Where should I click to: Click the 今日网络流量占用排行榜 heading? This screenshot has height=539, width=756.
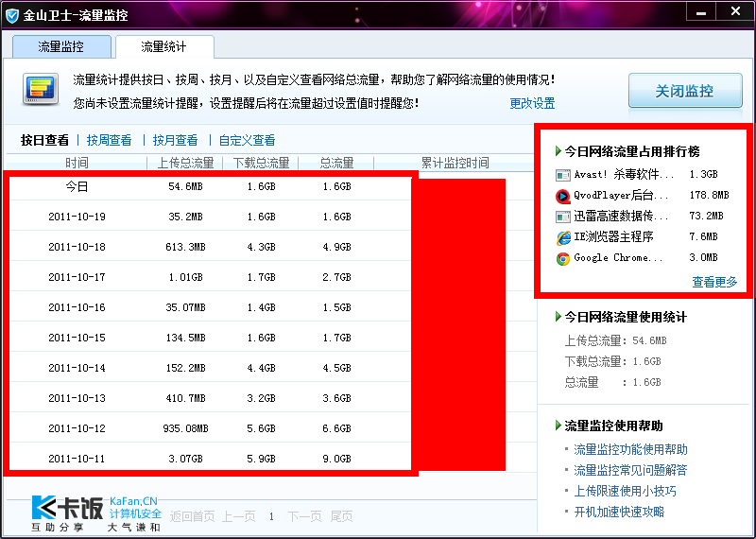632,151
